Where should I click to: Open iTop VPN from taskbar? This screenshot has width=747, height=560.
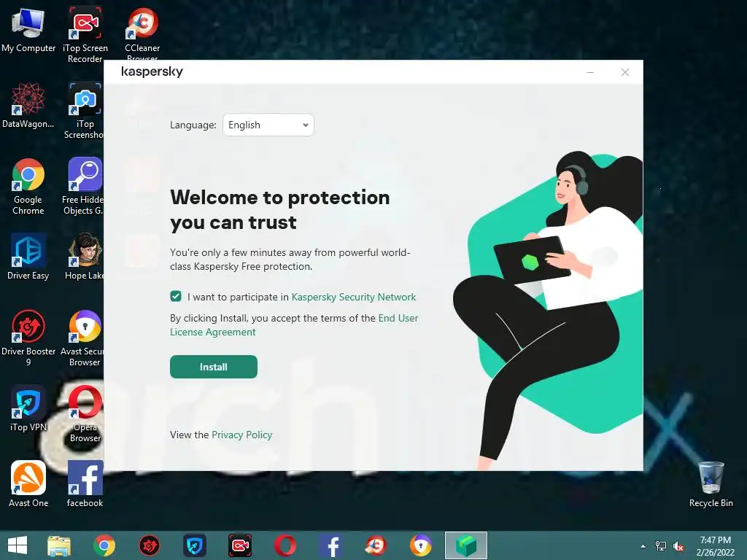pos(194,545)
